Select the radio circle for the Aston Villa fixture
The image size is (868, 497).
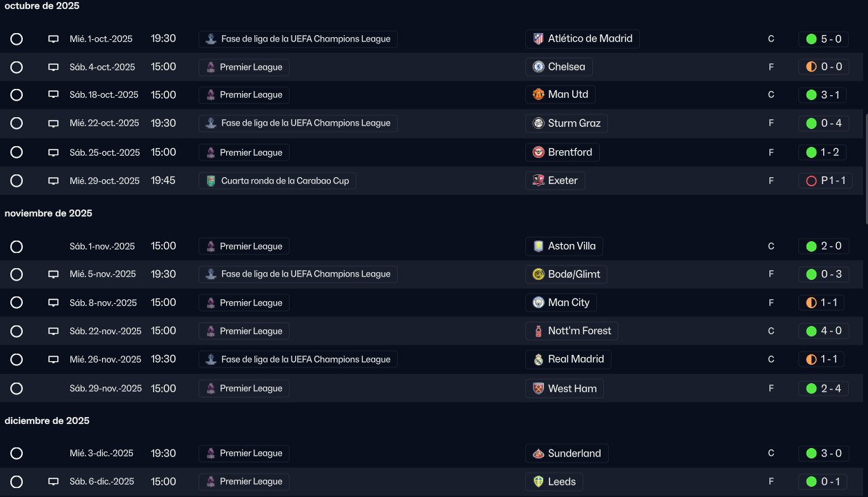point(17,247)
